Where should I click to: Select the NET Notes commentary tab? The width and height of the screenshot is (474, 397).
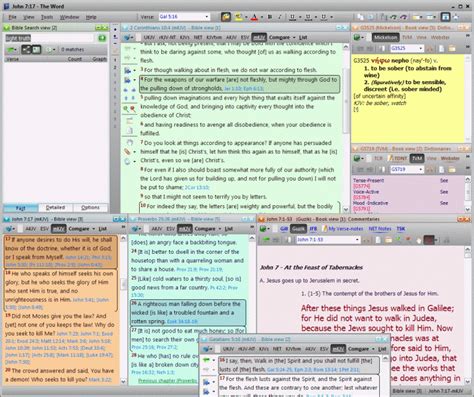(x=380, y=229)
